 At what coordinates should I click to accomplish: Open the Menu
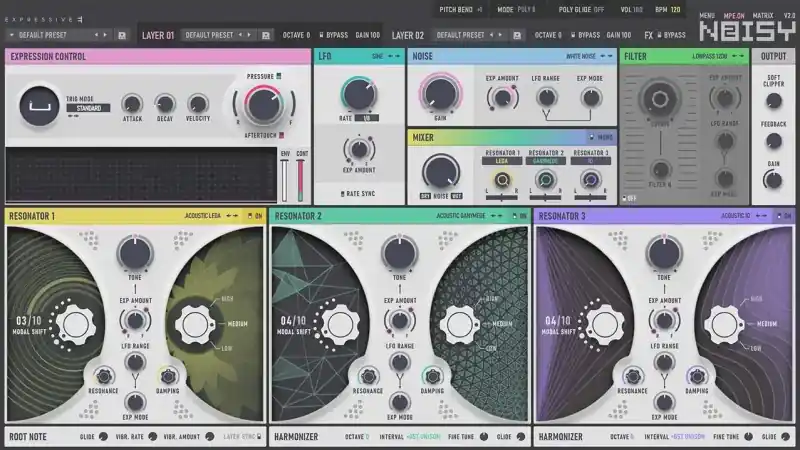(x=707, y=16)
